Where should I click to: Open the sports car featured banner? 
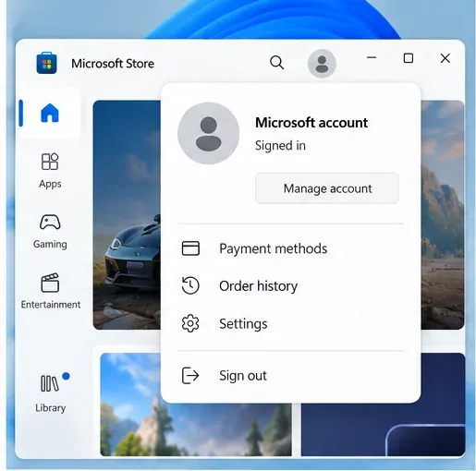(x=127, y=214)
